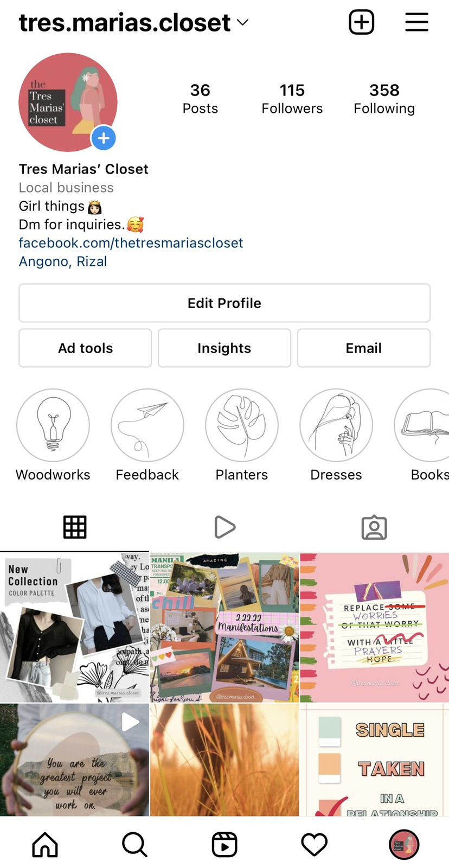Image resolution: width=449 pixels, height=868 pixels.
Task: Click the Edit Profile button
Action: [x=224, y=303]
